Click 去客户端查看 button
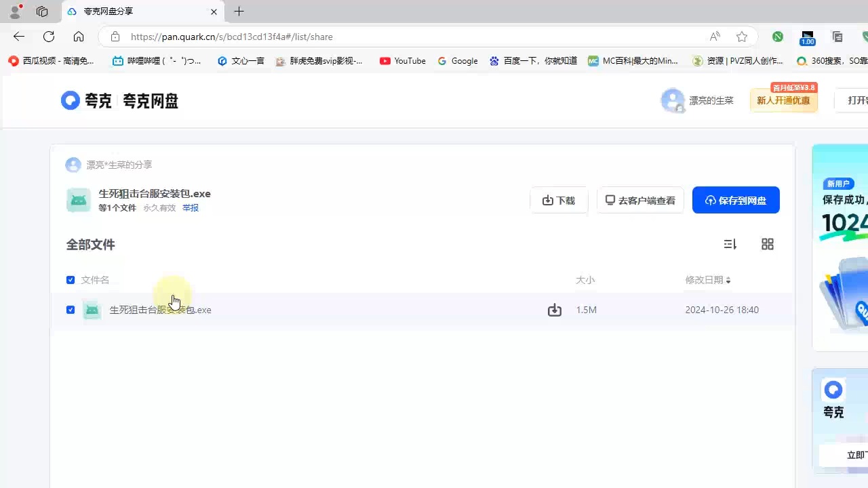 pos(640,200)
